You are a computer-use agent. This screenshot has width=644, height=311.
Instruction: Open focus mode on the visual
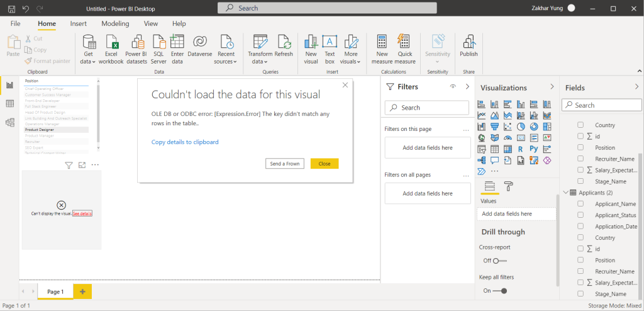coord(82,165)
